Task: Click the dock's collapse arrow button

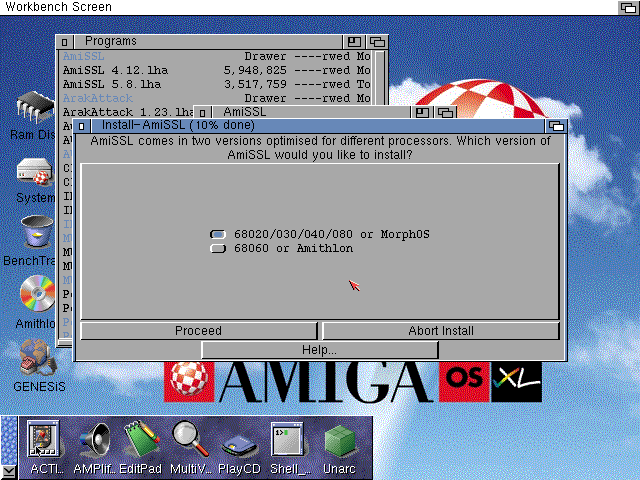Action: (x=9, y=472)
